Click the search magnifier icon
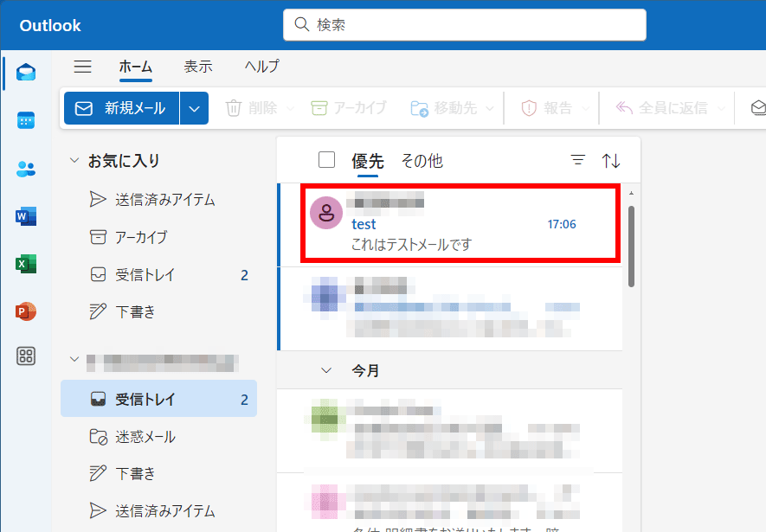766x532 pixels. pyautogui.click(x=302, y=24)
